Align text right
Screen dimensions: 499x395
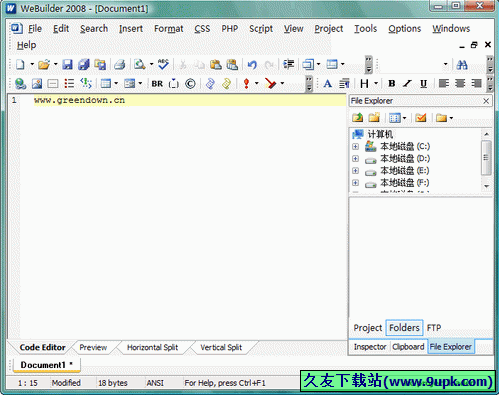(x=476, y=83)
